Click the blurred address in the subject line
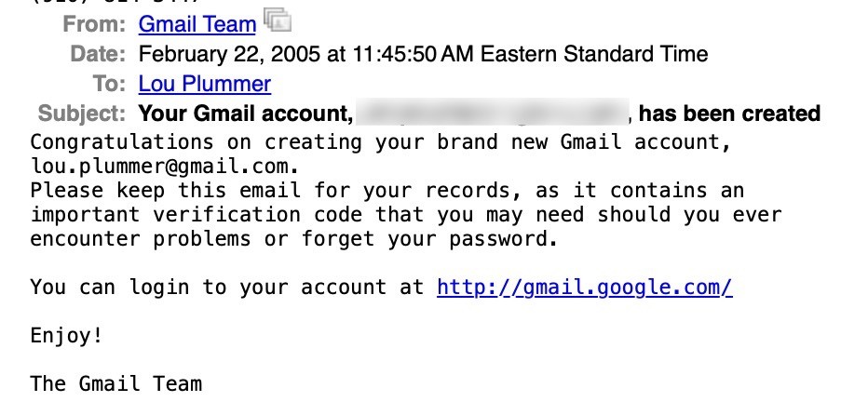 (491, 114)
